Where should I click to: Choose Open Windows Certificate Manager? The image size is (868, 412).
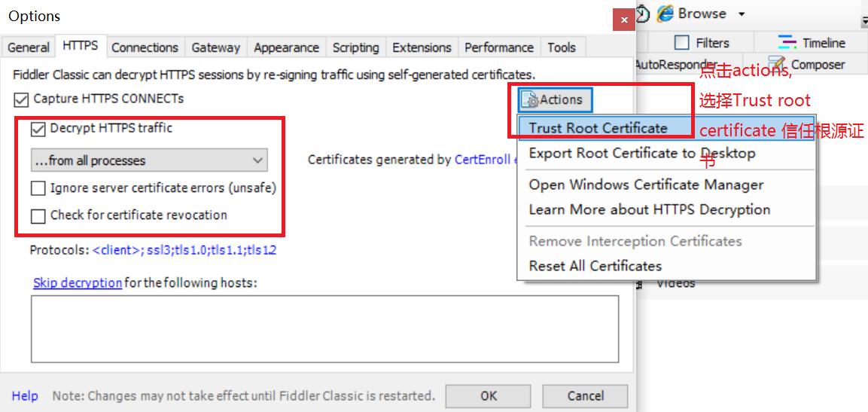tap(666, 185)
